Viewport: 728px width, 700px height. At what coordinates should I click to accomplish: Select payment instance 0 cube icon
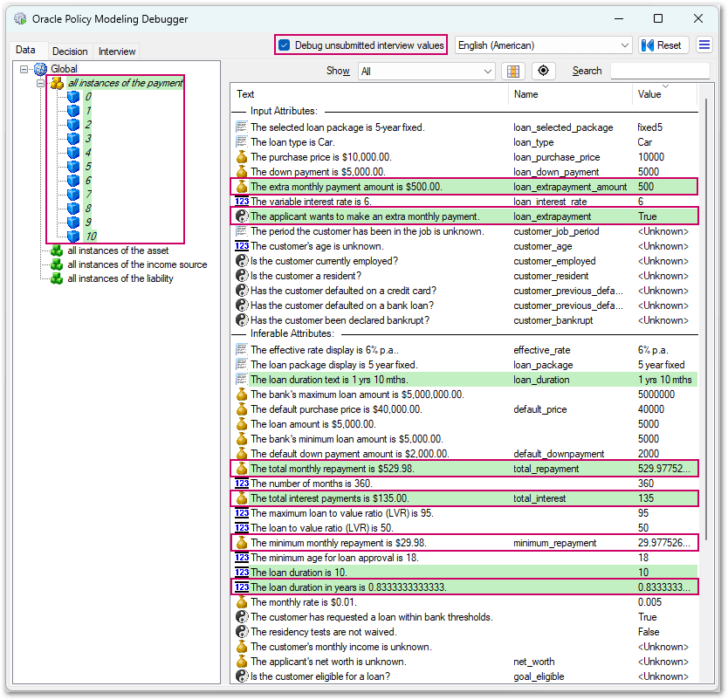(x=73, y=97)
